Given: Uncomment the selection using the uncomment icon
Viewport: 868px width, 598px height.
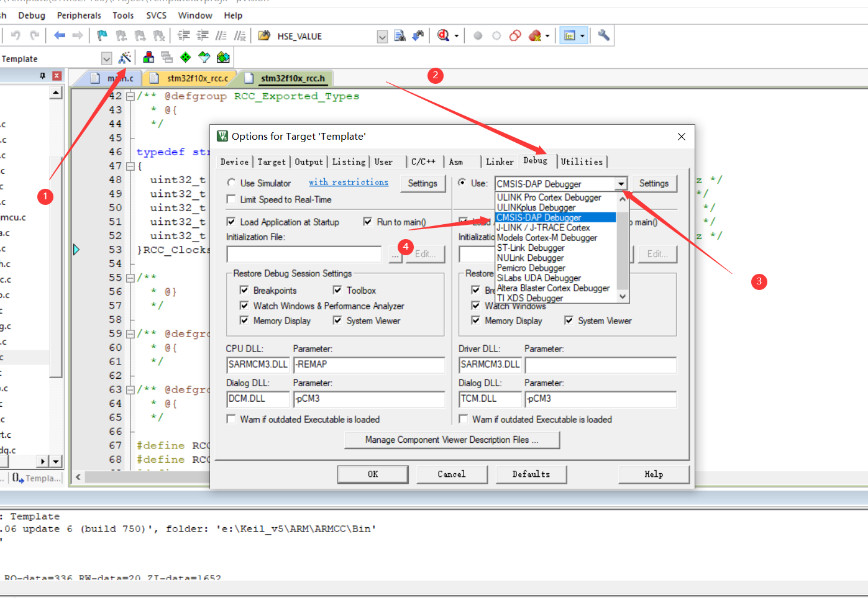Looking at the screenshot, I should click(240, 35).
